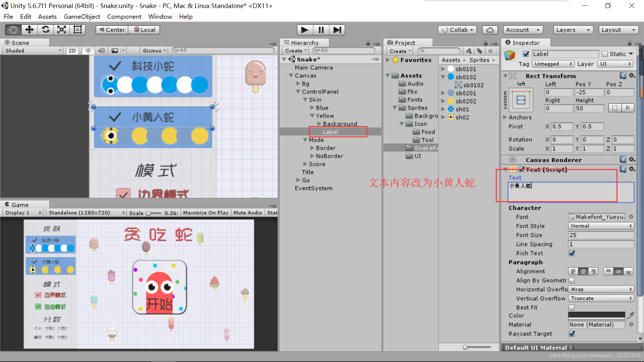Toggle scene lighting sun icon
The width and height of the screenshot is (644, 362).
tap(88, 51)
